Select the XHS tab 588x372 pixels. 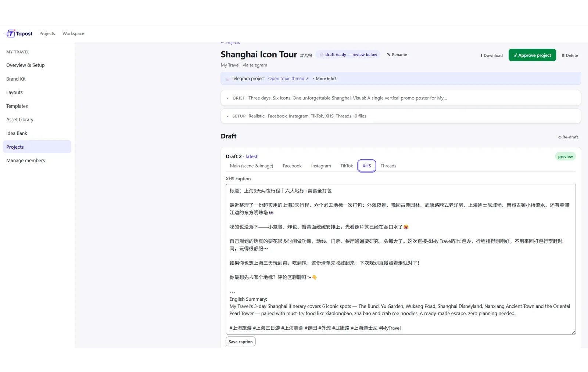(367, 166)
